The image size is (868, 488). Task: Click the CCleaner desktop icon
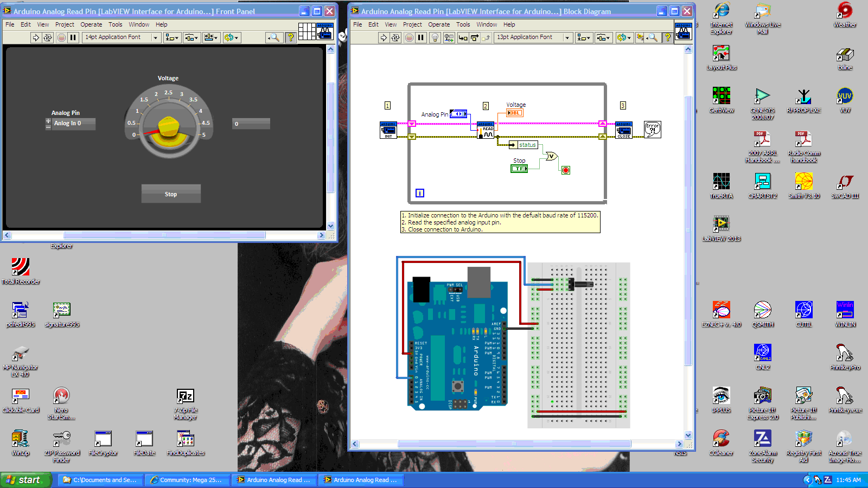722,443
